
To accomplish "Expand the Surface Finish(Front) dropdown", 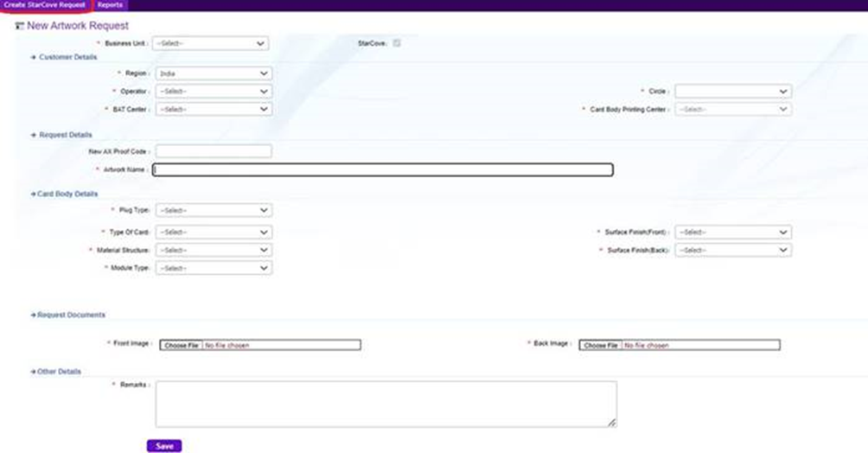I will tap(733, 232).
